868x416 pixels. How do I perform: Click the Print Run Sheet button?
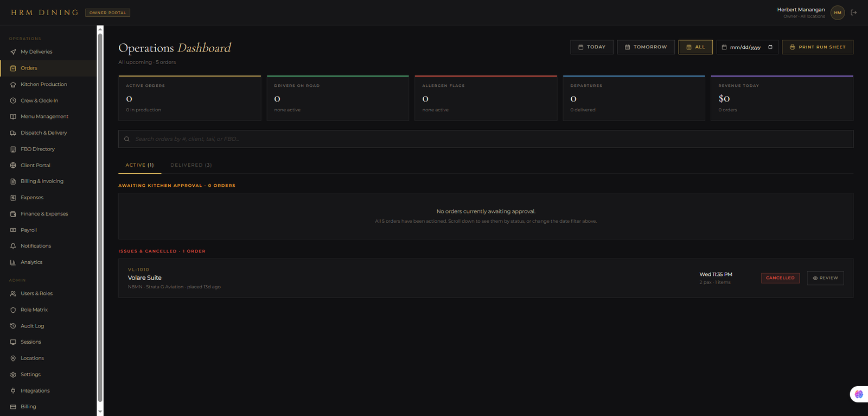(818, 47)
